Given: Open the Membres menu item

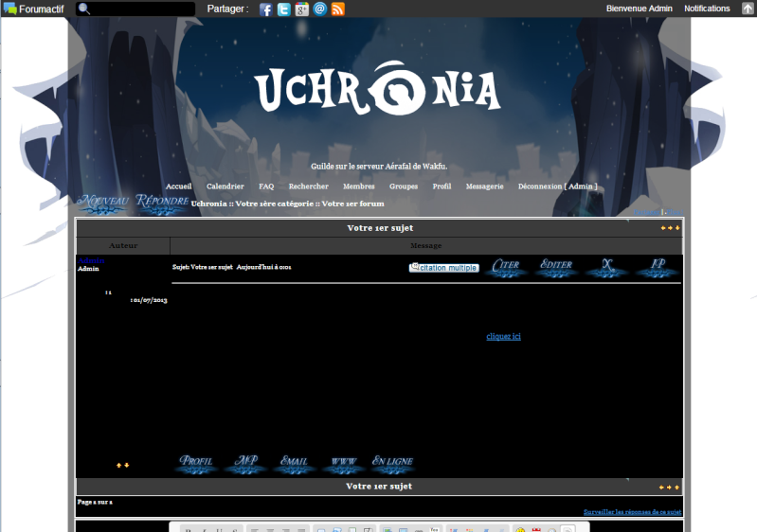Looking at the screenshot, I should (359, 186).
